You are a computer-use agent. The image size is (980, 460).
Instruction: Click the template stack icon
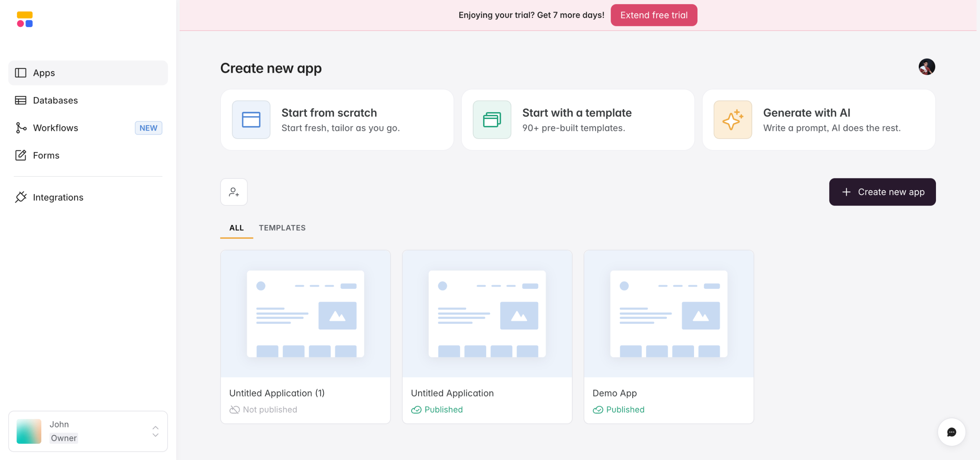click(x=492, y=120)
